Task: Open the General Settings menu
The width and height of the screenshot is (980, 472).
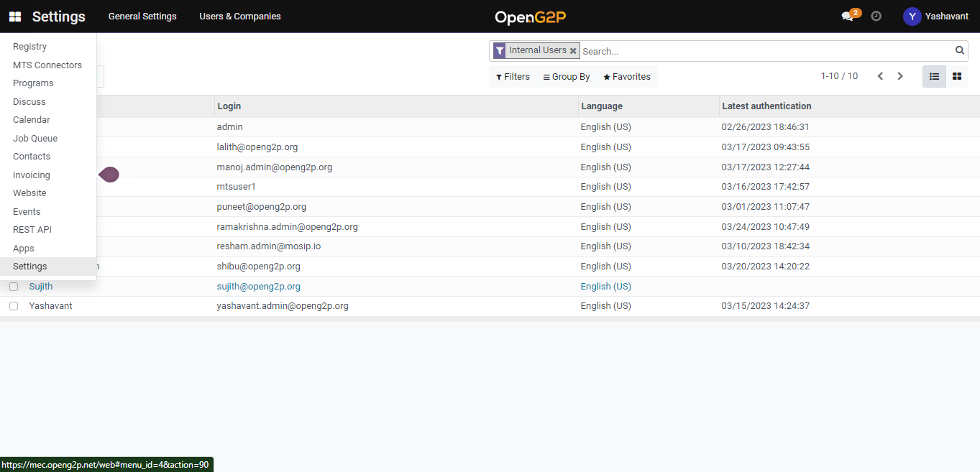Action: click(142, 17)
